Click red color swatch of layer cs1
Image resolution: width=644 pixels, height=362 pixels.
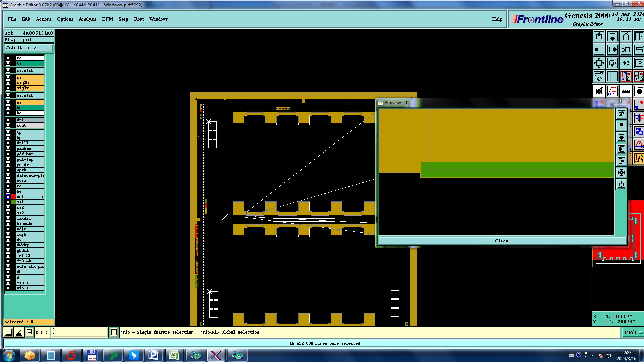13,197
